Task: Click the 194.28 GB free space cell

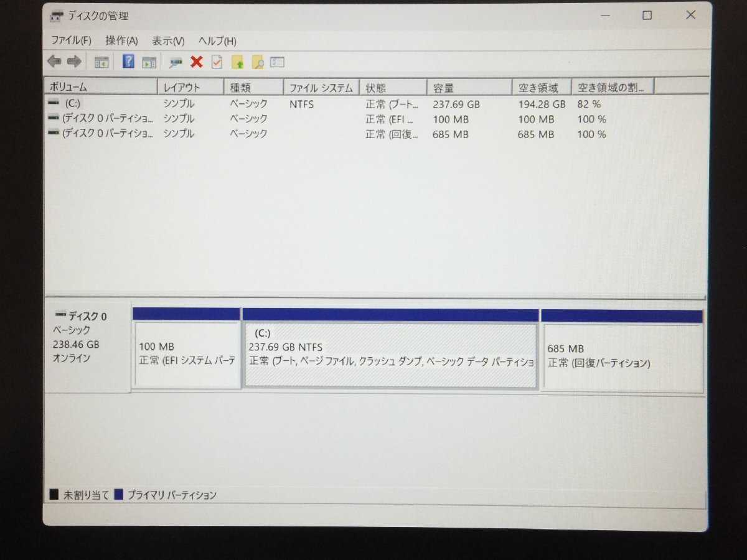Action: point(542,105)
